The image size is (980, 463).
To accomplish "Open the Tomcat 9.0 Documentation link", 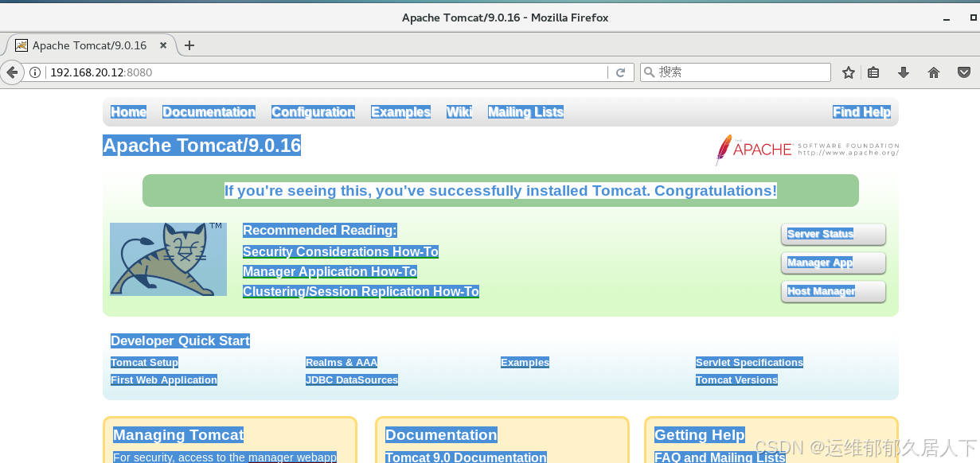I will point(466,457).
